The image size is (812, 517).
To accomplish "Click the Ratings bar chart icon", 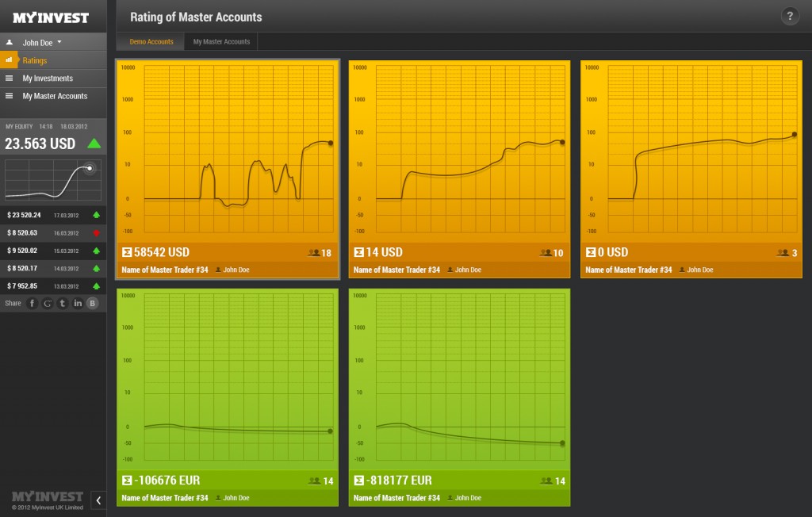I will [9, 60].
